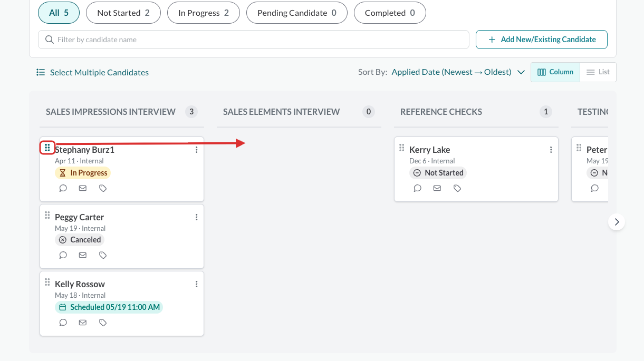Click Canceled badge on Peggy Carter

(x=80, y=240)
